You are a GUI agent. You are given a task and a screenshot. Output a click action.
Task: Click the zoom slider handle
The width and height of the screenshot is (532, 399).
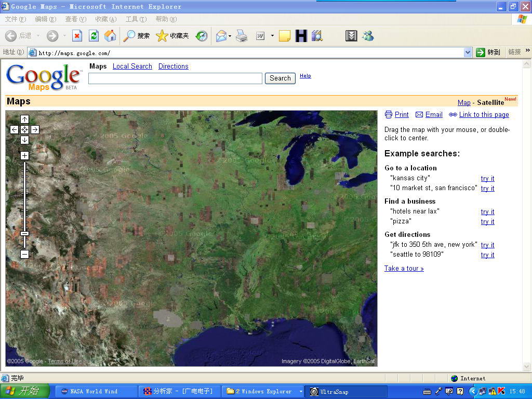coord(24,233)
